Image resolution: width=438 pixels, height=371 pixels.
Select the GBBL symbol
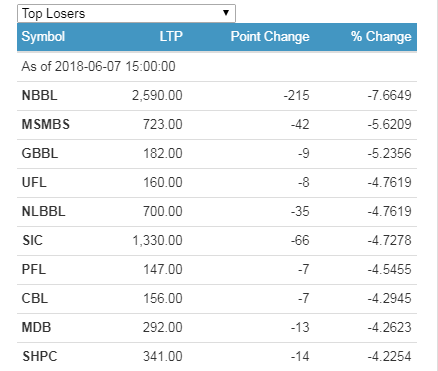click(40, 153)
